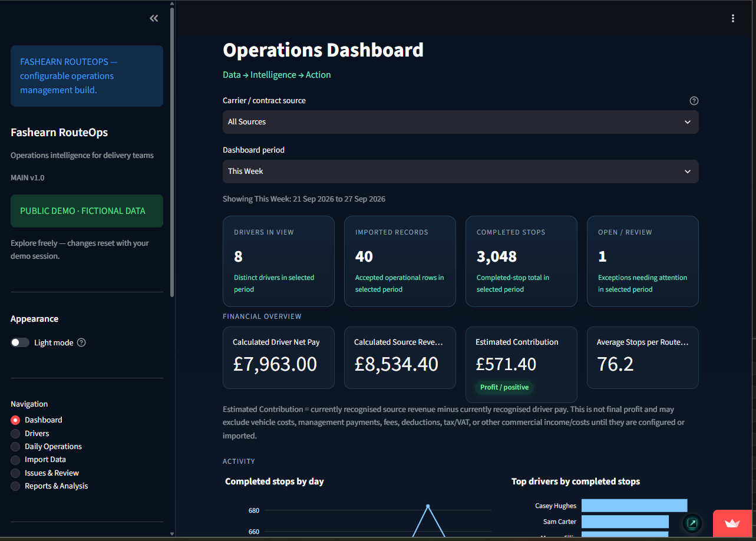Click the Sam Carter bar
Screen dimensions: 756x541
click(625, 522)
